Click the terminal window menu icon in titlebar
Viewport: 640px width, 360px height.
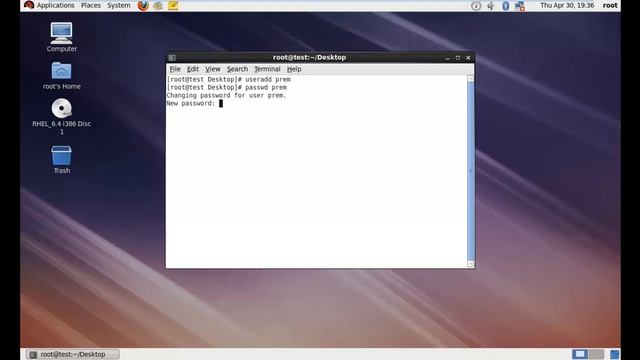coord(172,58)
